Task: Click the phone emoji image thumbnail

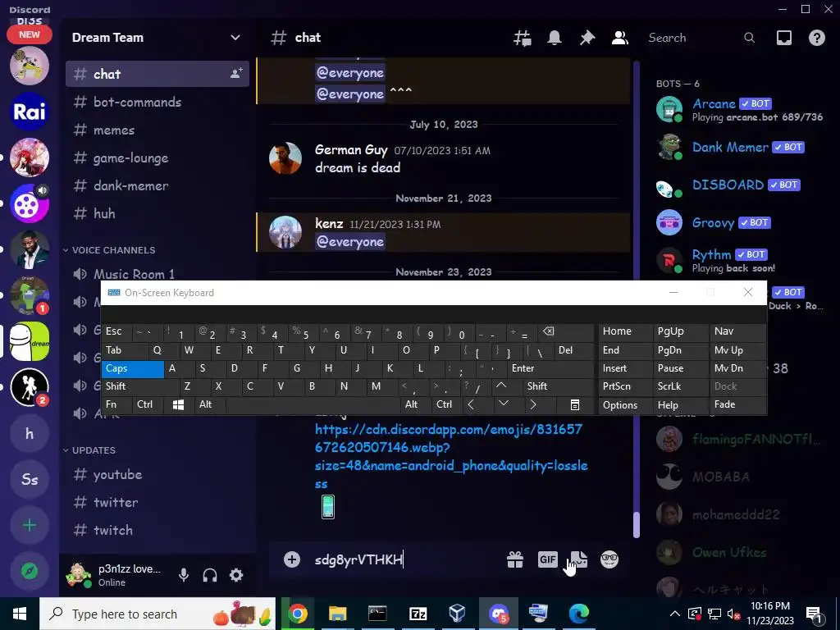Action: click(328, 506)
